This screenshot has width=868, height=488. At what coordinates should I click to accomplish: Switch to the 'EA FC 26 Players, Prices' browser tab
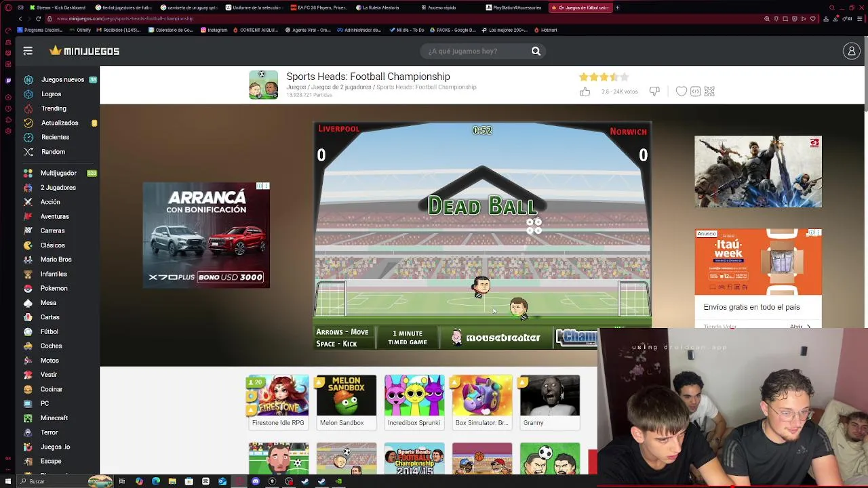coord(319,7)
